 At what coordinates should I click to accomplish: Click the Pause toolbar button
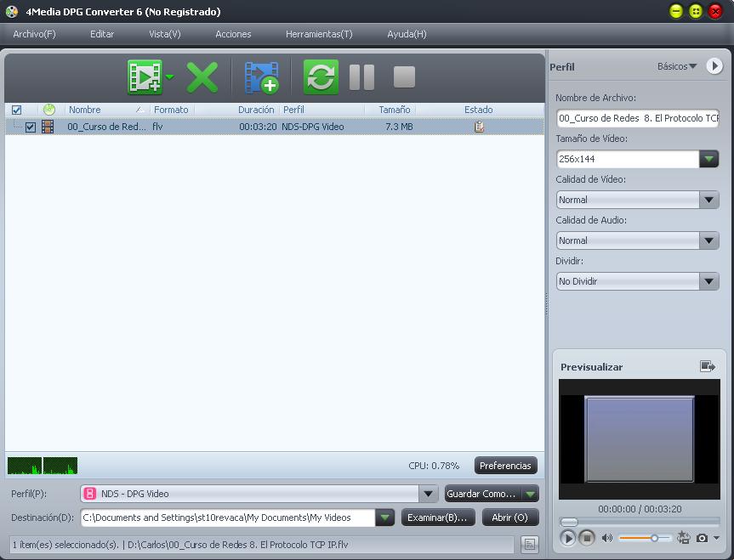361,77
